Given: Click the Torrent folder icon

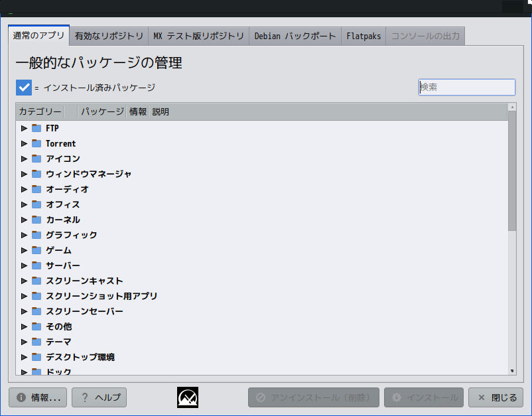Looking at the screenshot, I should pyautogui.click(x=36, y=143).
